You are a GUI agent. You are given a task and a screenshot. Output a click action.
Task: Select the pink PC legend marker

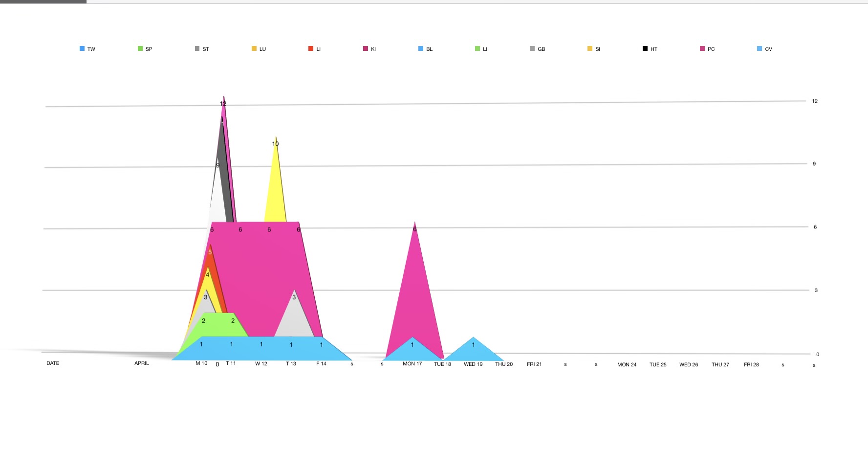pyautogui.click(x=702, y=48)
